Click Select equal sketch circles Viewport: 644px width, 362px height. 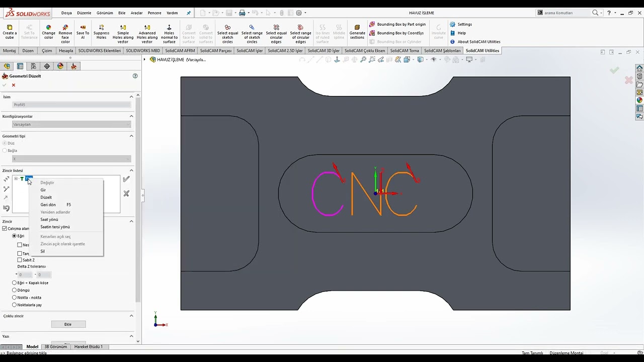pyautogui.click(x=227, y=34)
